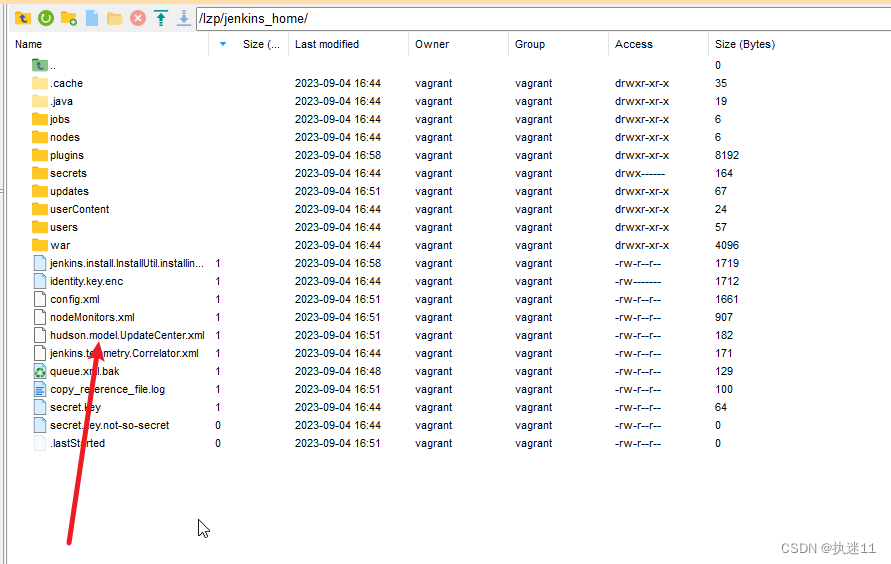The image size is (891, 564).
Task: Click the red delete toolbar icon
Action: 138,18
